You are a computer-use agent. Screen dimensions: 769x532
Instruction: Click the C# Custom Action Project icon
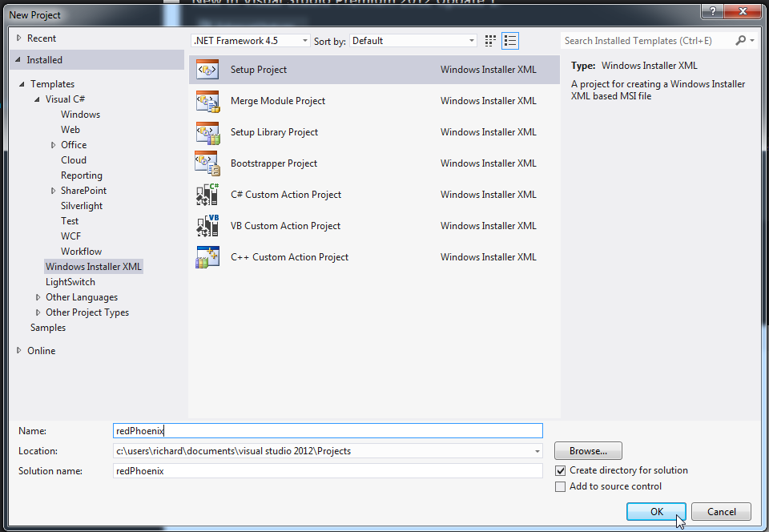[x=207, y=195]
